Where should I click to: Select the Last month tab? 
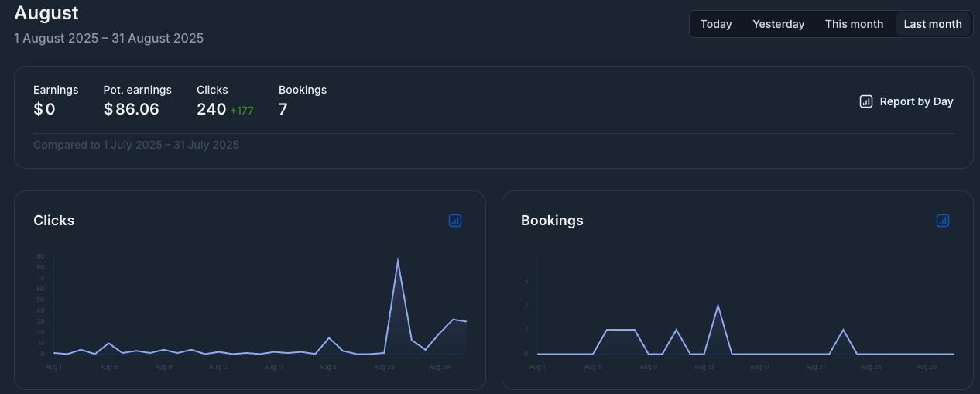tap(932, 24)
